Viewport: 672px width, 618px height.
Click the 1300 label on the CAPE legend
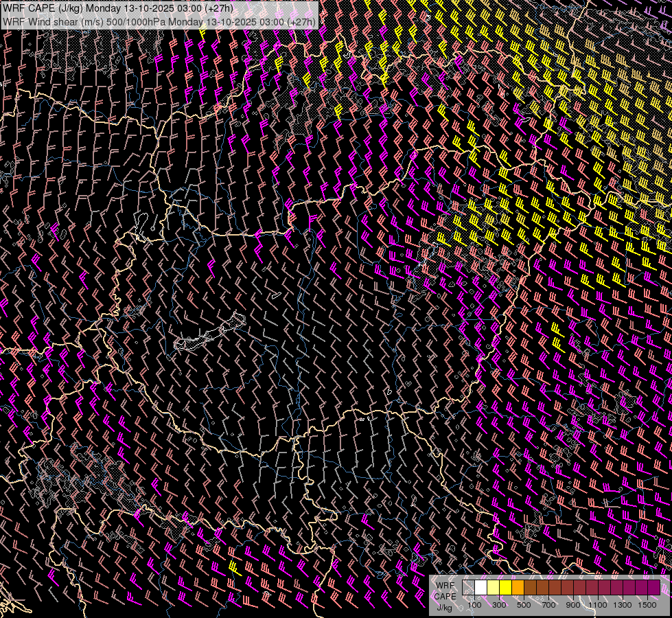[623, 605]
